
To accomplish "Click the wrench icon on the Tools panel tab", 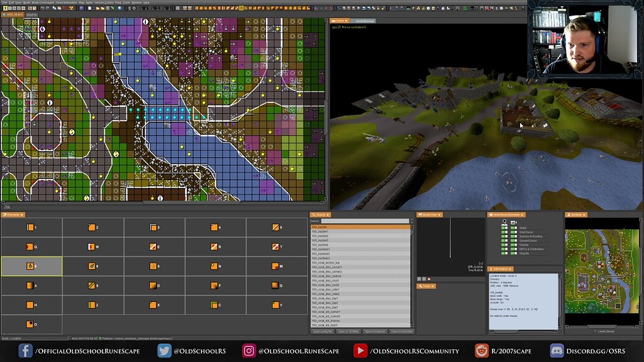I will pyautogui.click(x=421, y=286).
